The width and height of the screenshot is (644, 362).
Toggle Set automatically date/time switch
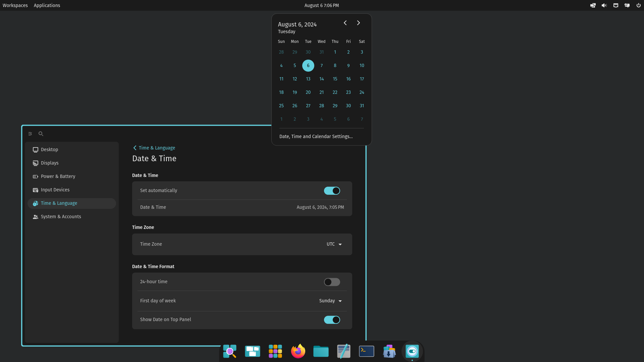tap(332, 190)
